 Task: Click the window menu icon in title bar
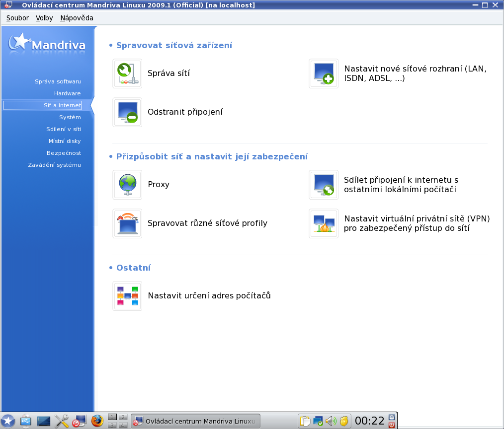[x=8, y=5]
